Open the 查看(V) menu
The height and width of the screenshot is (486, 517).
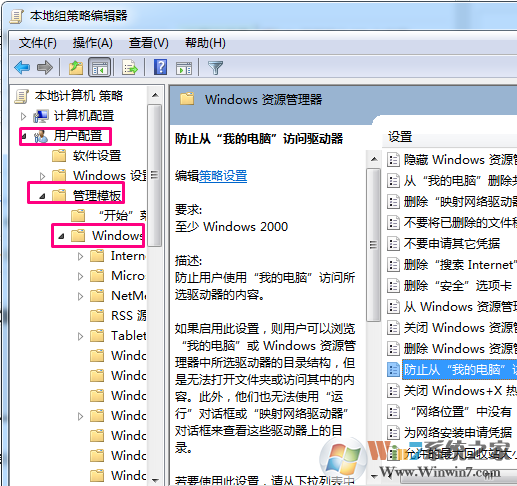(149, 43)
